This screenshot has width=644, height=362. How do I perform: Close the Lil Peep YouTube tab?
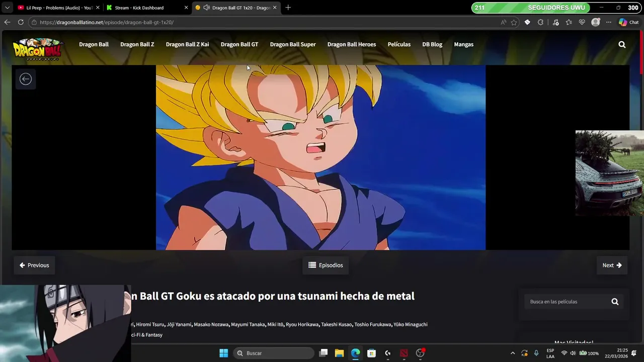point(98,8)
